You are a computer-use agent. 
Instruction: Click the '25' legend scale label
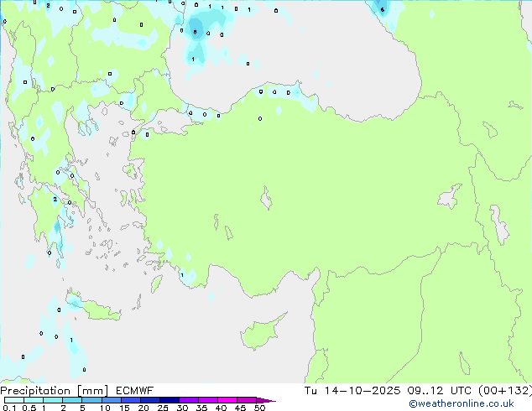(163, 408)
